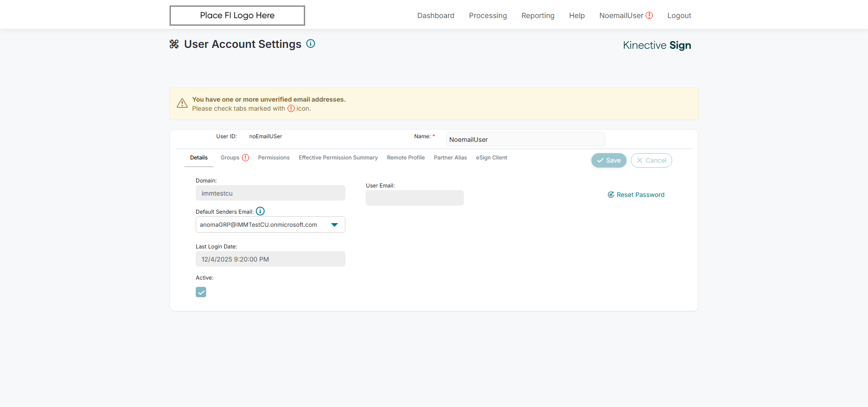The image size is (868, 407).
Task: Click the Default Senders Email info icon
Action: click(x=260, y=211)
